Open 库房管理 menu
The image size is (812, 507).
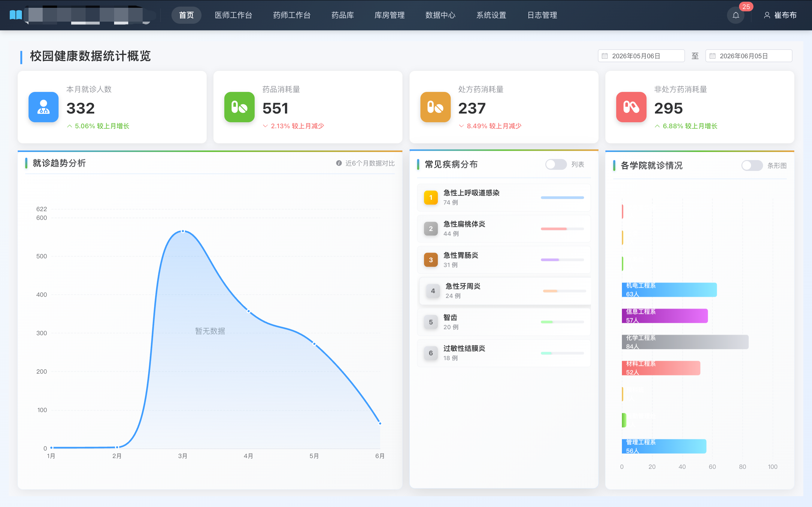point(389,15)
